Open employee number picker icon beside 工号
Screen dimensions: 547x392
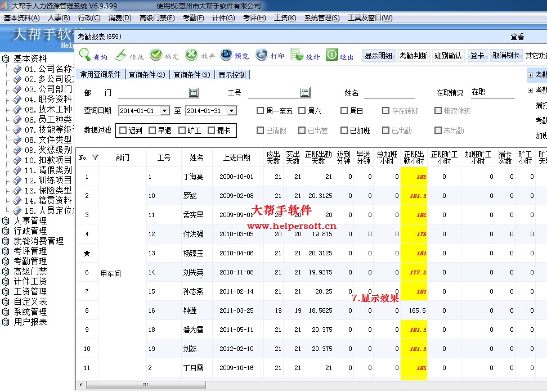(305, 92)
